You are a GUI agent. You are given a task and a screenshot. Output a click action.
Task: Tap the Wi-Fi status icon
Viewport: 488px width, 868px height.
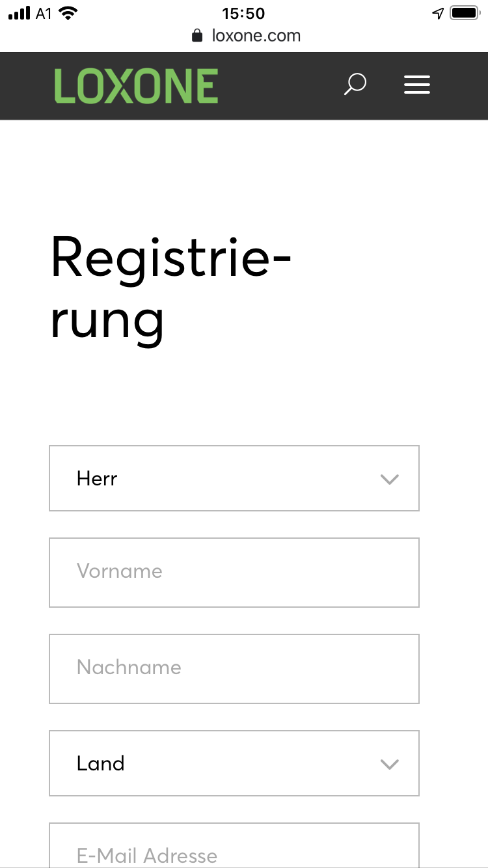click(x=68, y=13)
